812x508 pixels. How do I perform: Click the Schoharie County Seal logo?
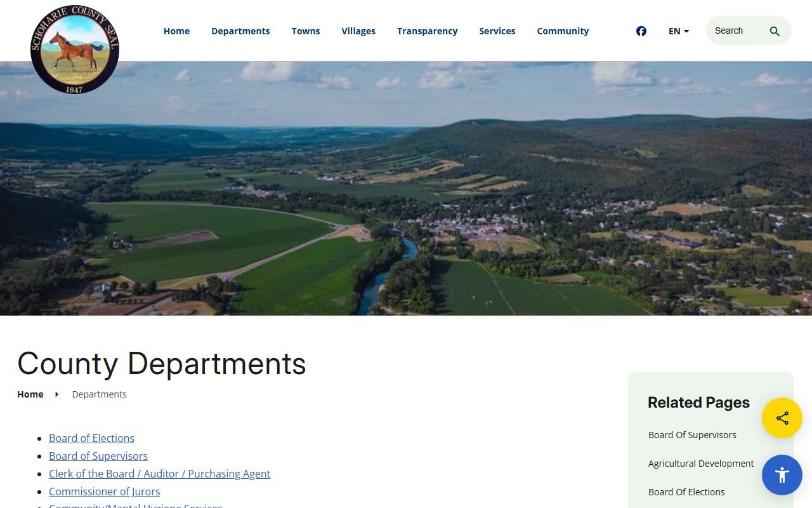[75, 50]
